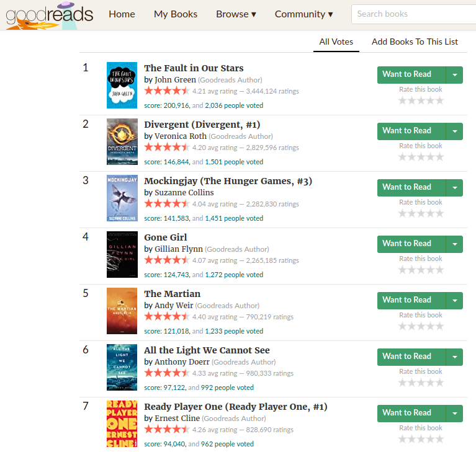Visit author Ernest Cline's page
476x452 pixels.
(177, 419)
